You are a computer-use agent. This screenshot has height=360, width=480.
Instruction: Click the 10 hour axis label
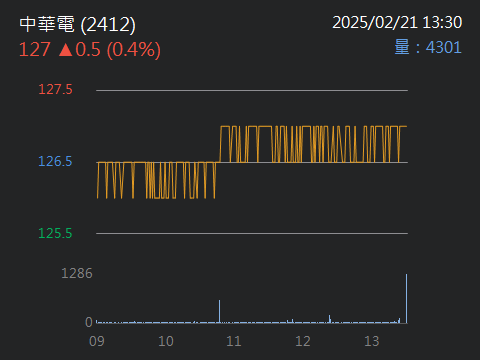[x=166, y=341]
